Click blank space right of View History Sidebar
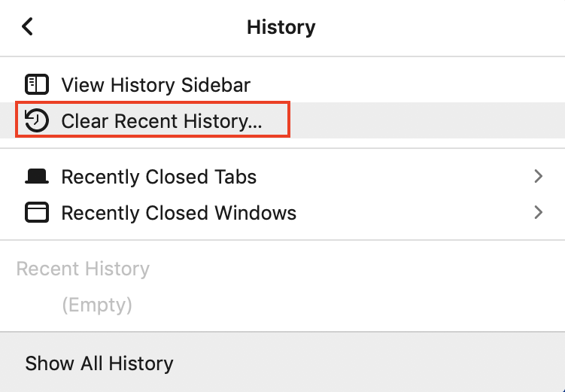Image resolution: width=565 pixels, height=392 pixels. [x=407, y=85]
